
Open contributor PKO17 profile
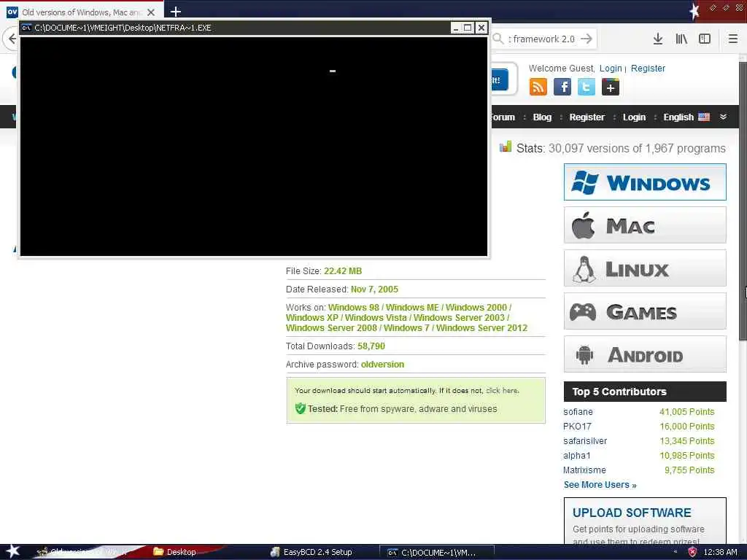coord(577,426)
